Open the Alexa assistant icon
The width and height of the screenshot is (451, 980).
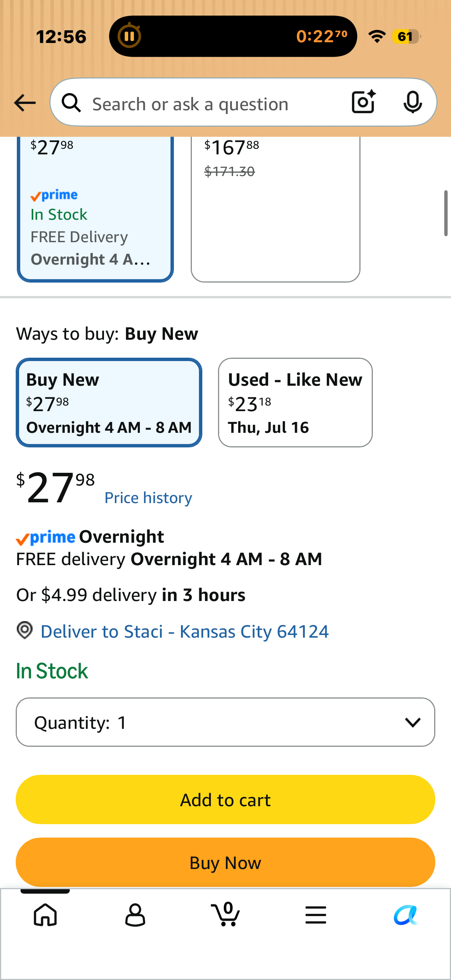(x=406, y=915)
